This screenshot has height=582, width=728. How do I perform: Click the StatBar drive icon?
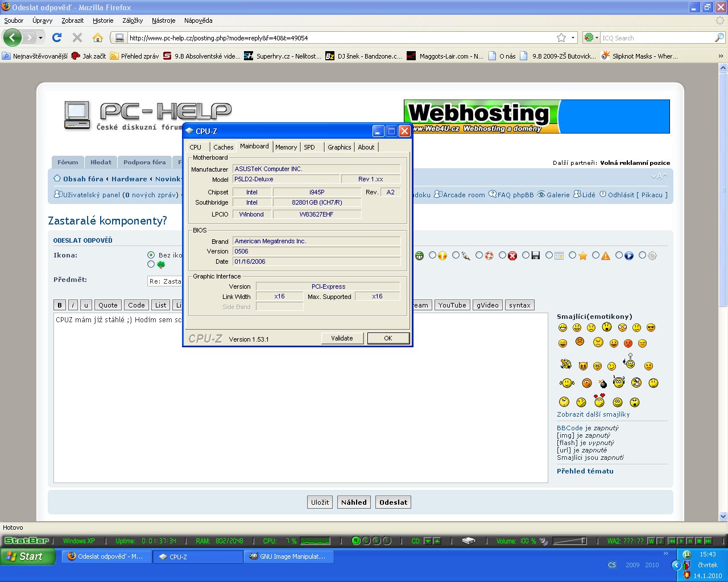point(469,541)
